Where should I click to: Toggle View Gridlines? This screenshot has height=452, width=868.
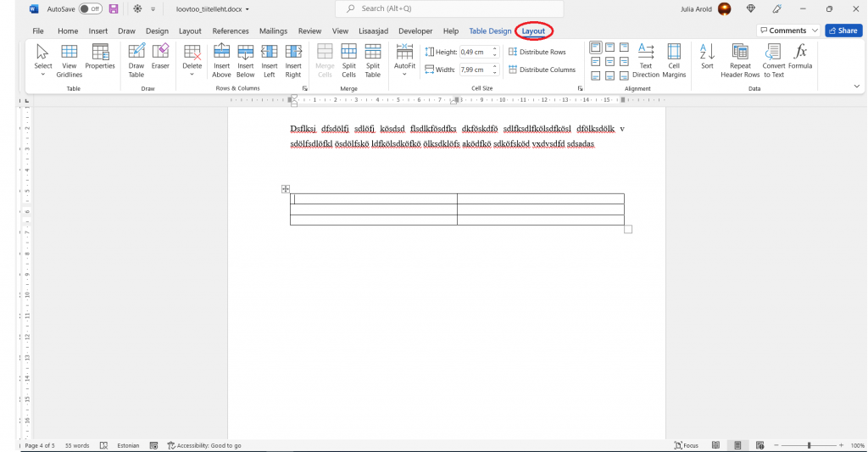click(70, 60)
